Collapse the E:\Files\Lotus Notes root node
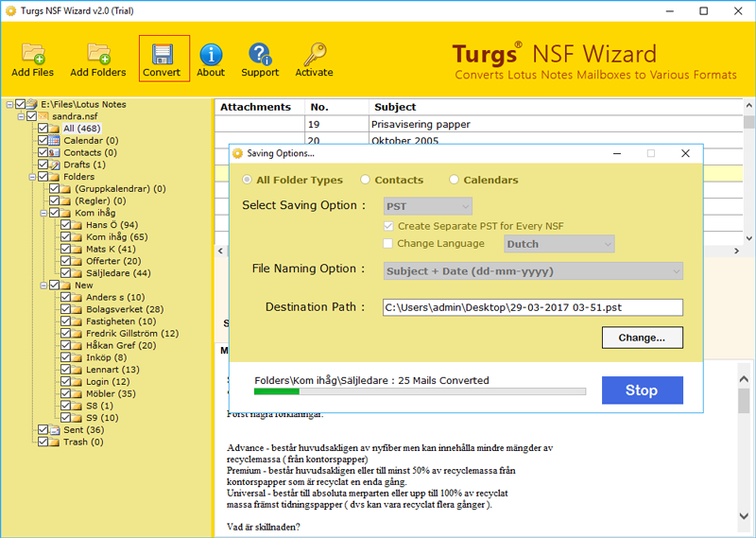The width and height of the screenshot is (756, 538). tap(9, 104)
